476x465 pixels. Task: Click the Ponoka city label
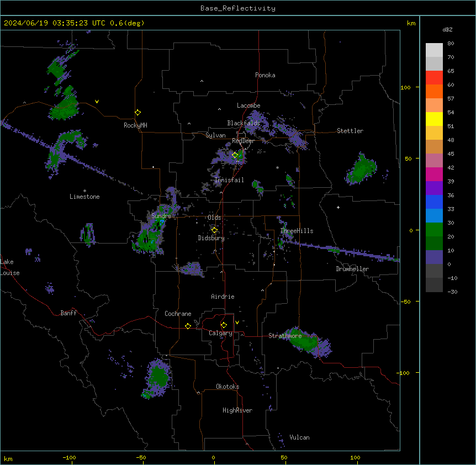click(265, 75)
